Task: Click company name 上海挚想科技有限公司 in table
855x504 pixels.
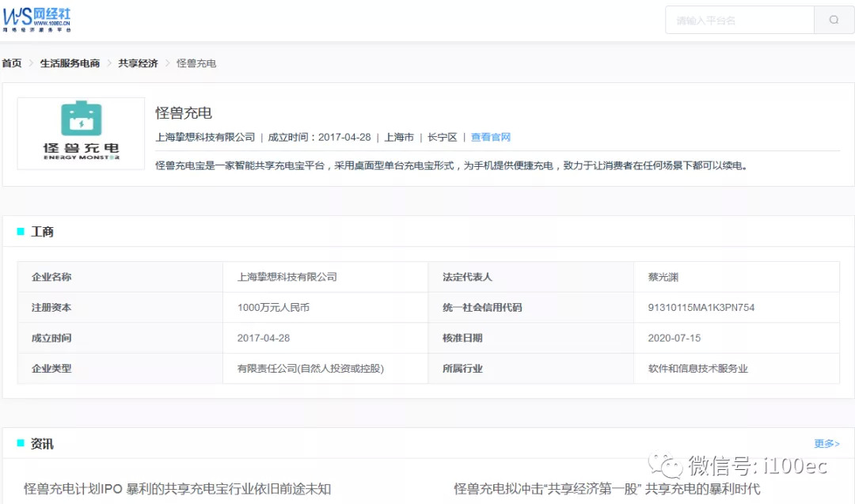Action: [287, 277]
